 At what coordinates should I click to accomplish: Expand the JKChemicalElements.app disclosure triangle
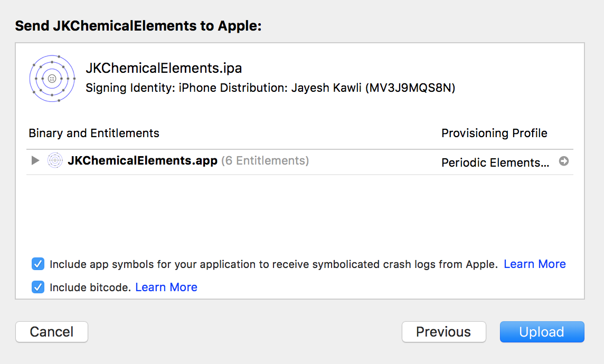click(35, 160)
